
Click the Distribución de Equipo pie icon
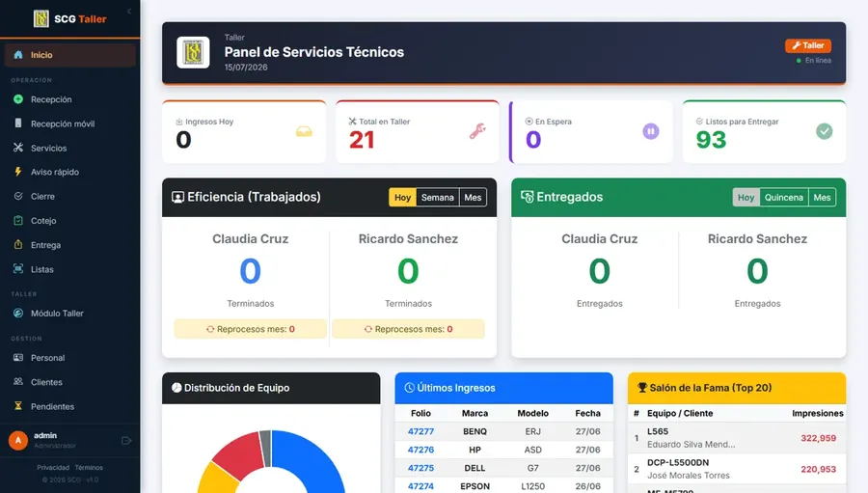[x=176, y=388]
